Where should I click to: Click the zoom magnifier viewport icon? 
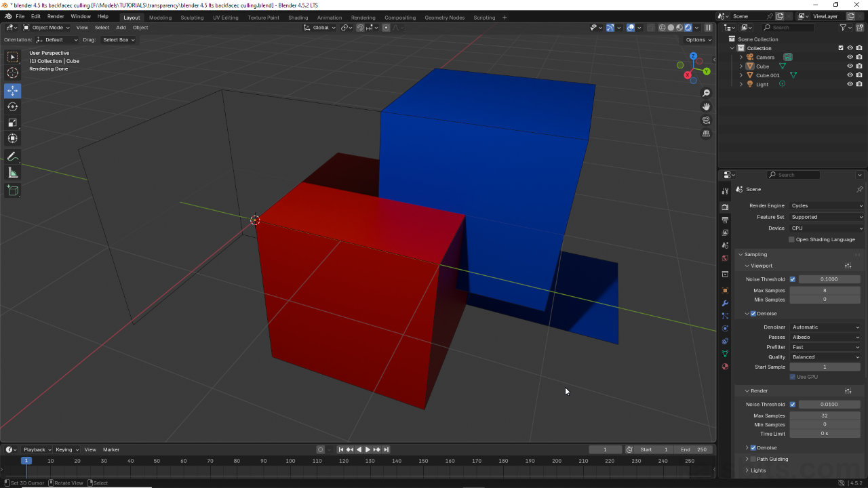[x=706, y=93]
